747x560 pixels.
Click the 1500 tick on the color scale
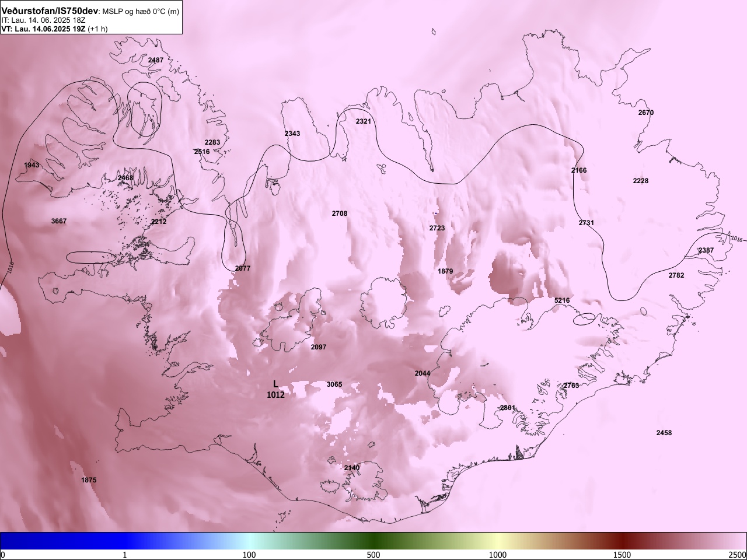622,554
